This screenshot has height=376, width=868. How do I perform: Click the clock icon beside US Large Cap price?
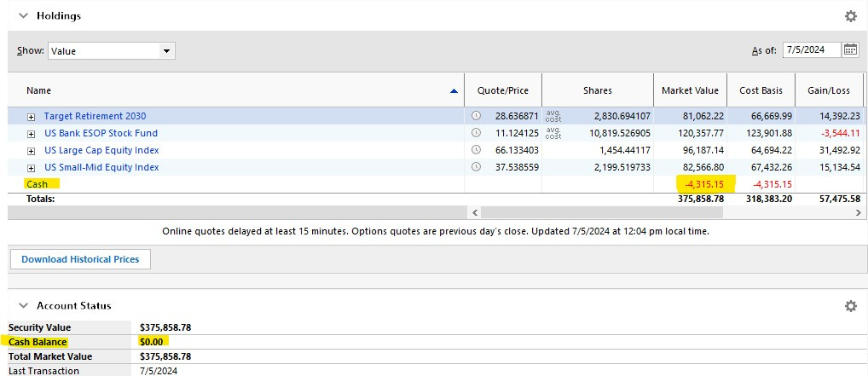(476, 150)
